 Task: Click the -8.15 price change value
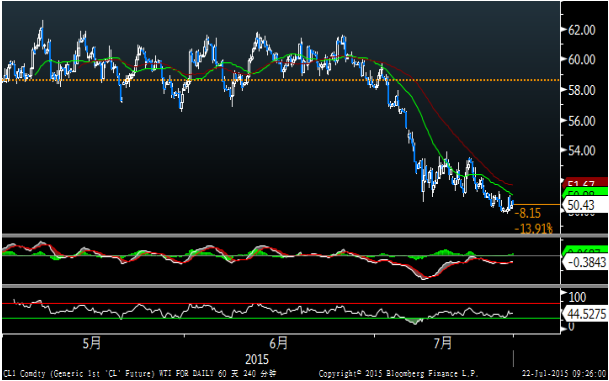tap(527, 213)
